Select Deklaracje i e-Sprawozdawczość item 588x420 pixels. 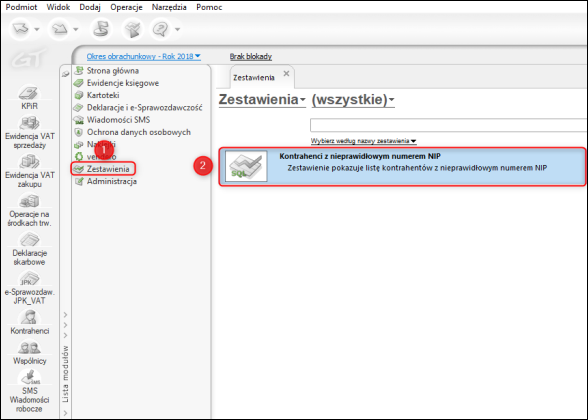click(x=144, y=108)
